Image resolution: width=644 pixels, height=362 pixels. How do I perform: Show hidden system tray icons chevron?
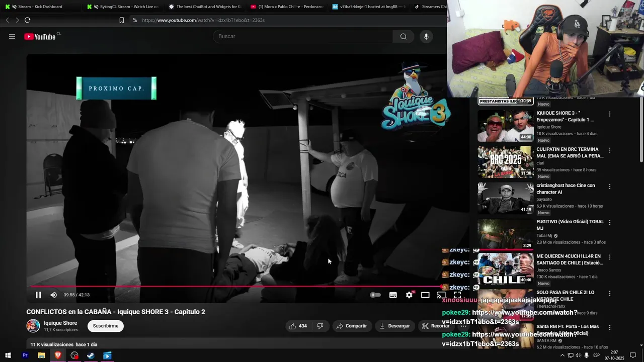click(x=562, y=355)
